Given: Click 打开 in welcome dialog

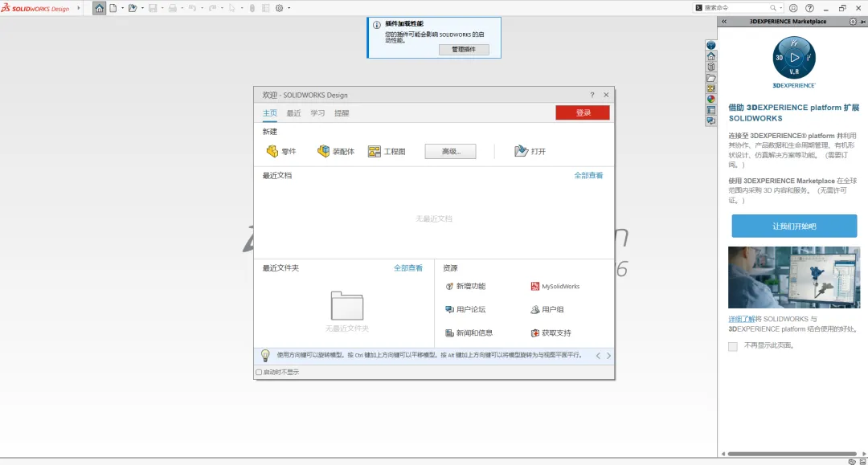Looking at the screenshot, I should 530,151.
